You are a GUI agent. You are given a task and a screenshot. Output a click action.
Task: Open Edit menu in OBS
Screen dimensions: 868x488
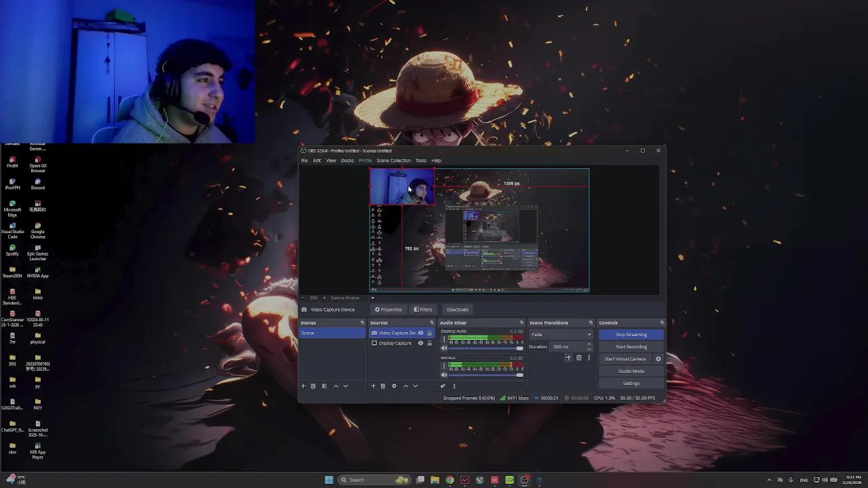coord(317,161)
